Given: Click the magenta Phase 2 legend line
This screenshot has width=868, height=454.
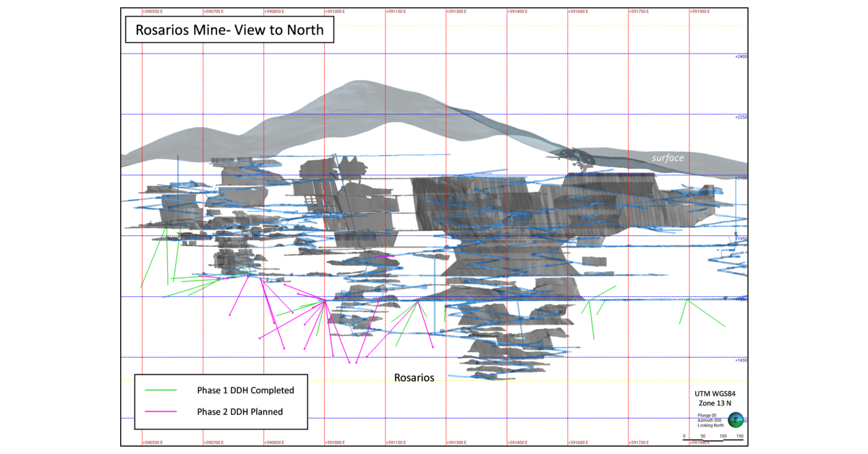Looking at the screenshot, I should coord(161,412).
